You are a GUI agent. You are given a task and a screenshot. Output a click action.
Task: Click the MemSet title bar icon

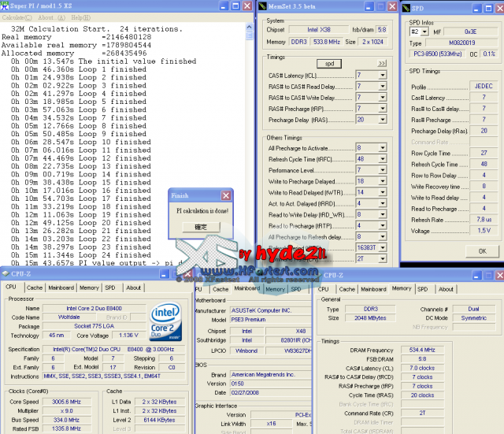tap(262, 6)
